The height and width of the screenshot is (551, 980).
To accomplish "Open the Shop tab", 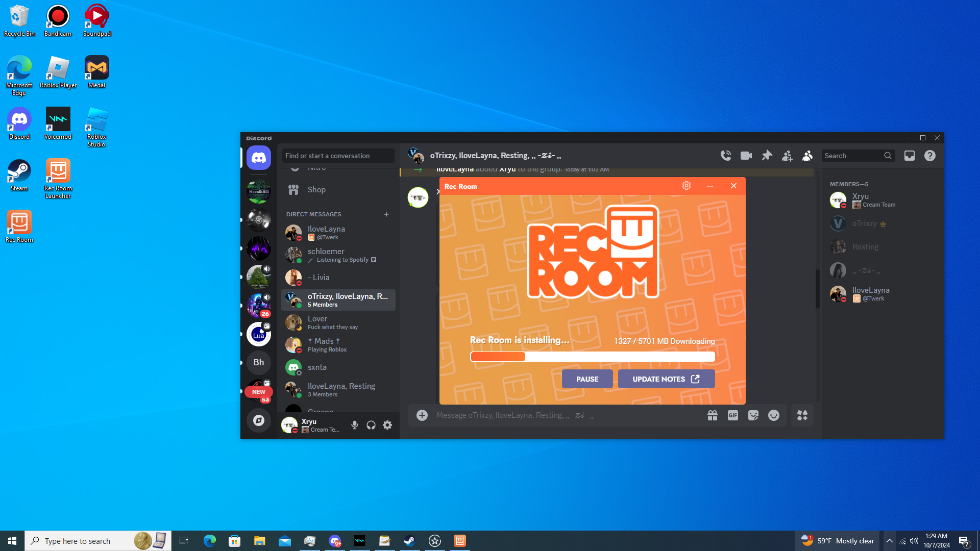I will (x=316, y=190).
